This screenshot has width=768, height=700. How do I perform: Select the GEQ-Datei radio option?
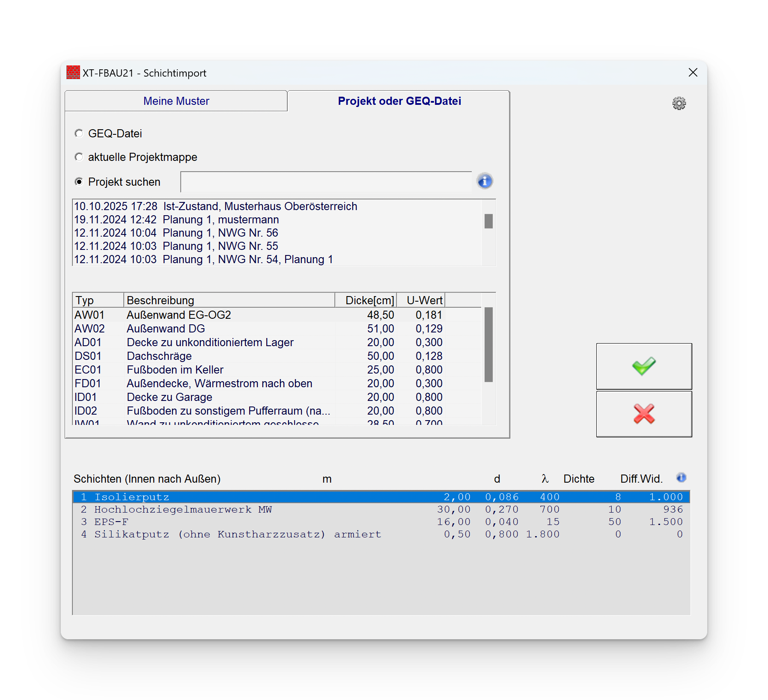tap(79, 133)
